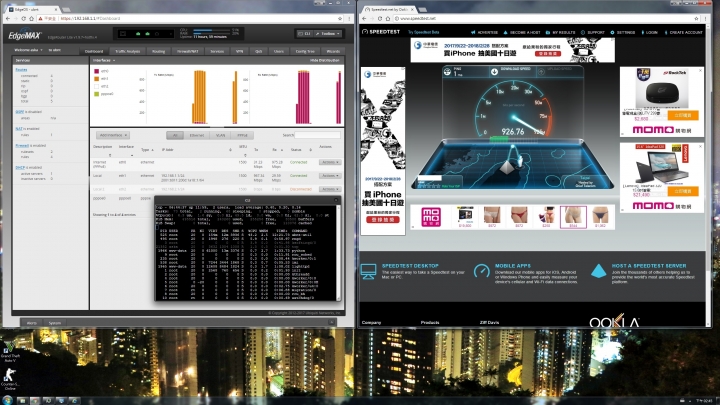Filter interfaces list by All

175,135
